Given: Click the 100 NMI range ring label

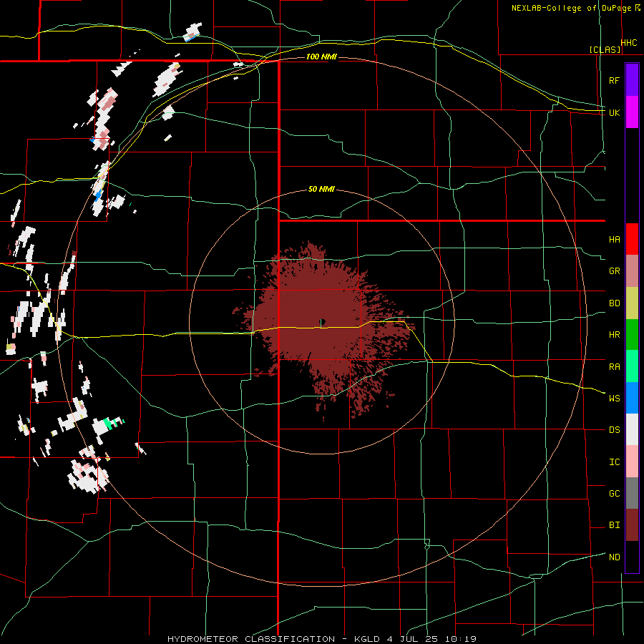Looking at the screenshot, I should [321, 57].
